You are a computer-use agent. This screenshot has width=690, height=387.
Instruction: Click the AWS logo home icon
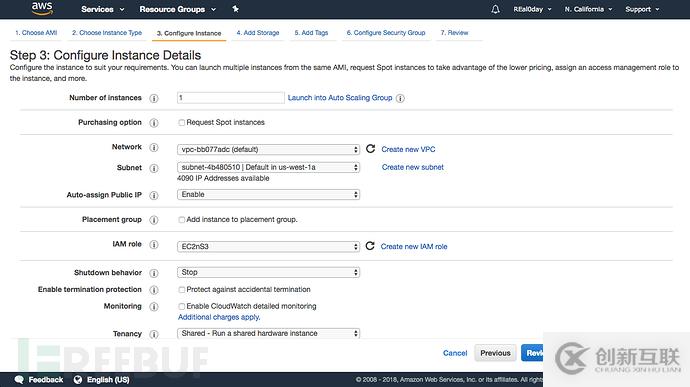click(x=42, y=8)
